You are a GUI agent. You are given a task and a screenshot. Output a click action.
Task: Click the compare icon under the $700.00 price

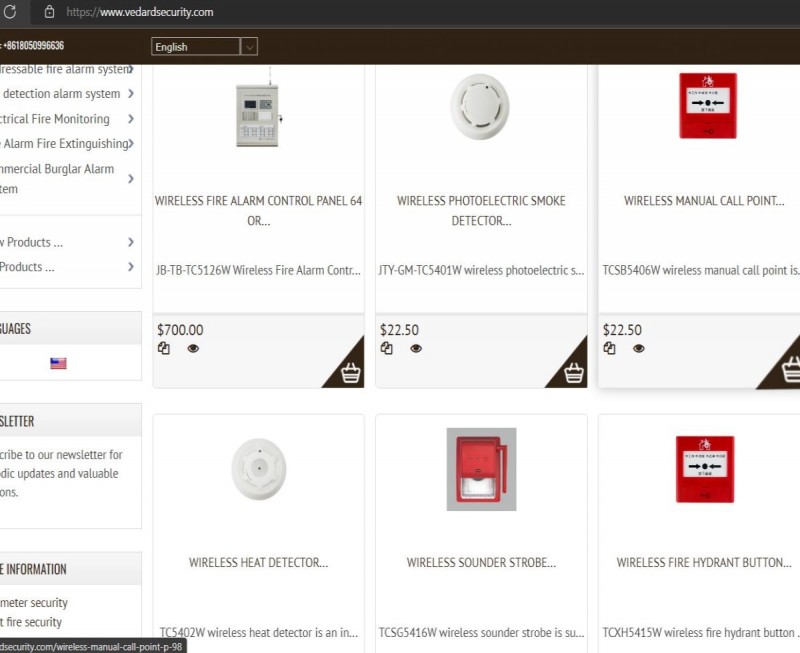[163, 348]
